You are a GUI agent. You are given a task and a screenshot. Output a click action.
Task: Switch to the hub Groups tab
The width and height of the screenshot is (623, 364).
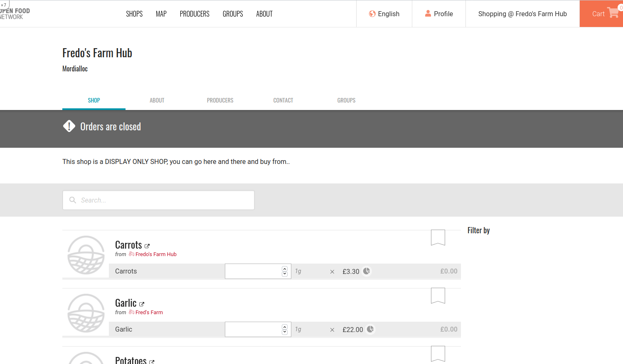click(x=347, y=100)
